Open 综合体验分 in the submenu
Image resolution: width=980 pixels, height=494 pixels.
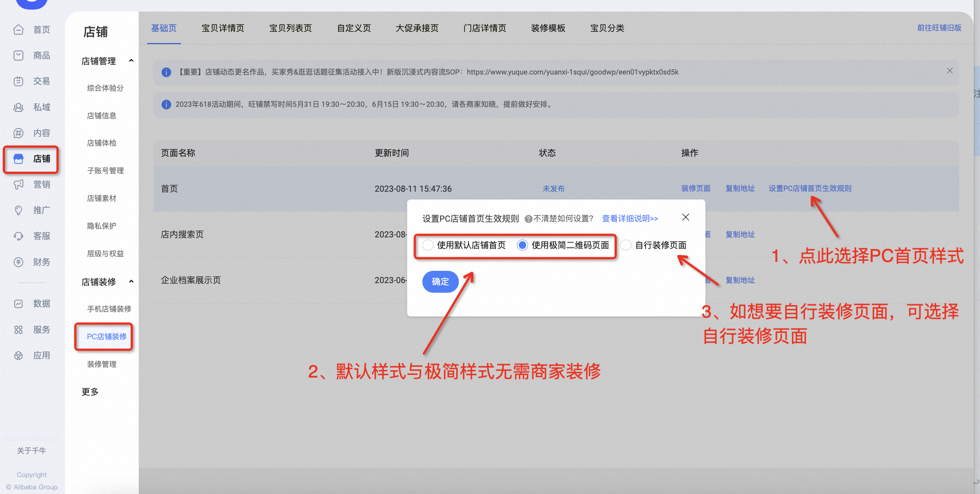pyautogui.click(x=105, y=88)
